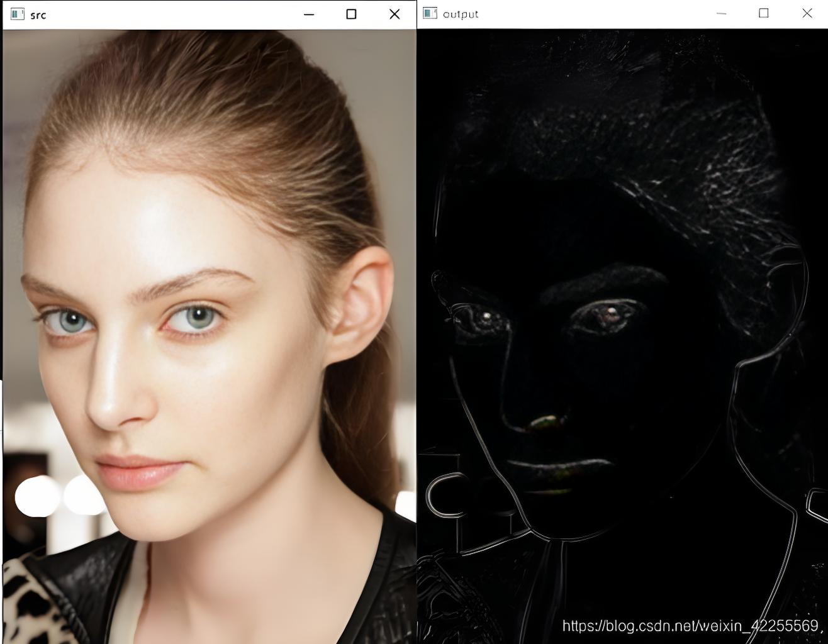The image size is (828, 644).
Task: Minimize the output window
Action: 721,13
